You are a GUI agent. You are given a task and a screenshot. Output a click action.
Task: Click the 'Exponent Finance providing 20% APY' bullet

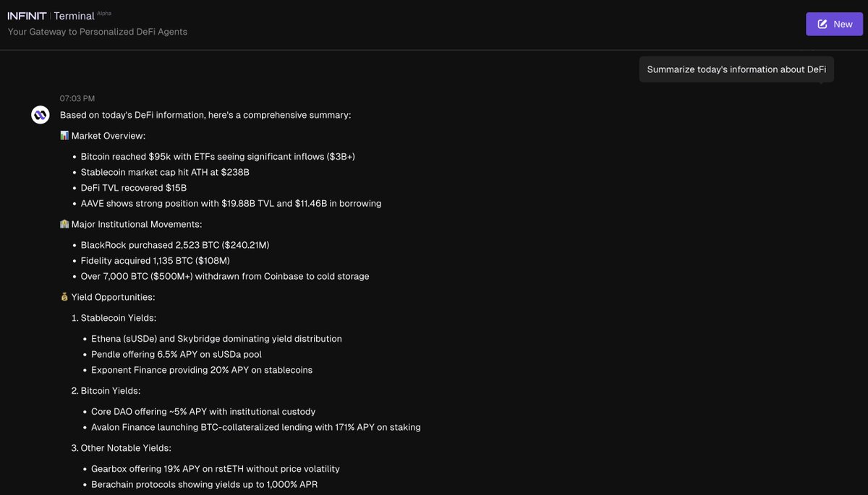(202, 370)
